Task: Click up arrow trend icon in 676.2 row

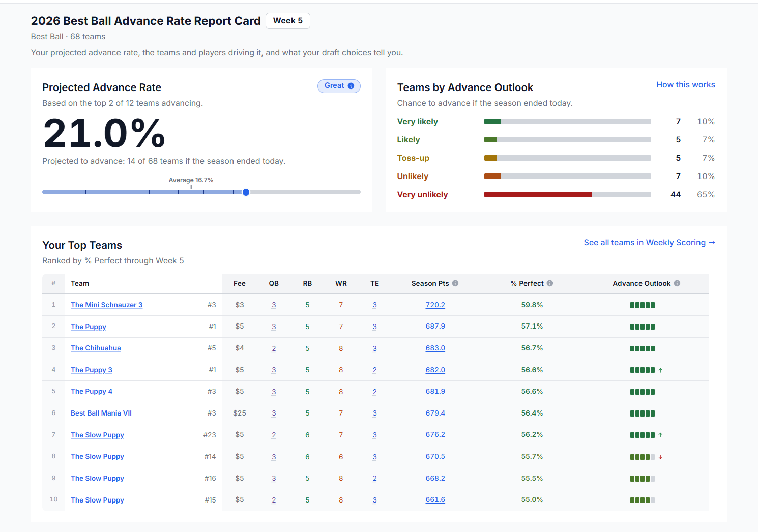Action: (660, 435)
